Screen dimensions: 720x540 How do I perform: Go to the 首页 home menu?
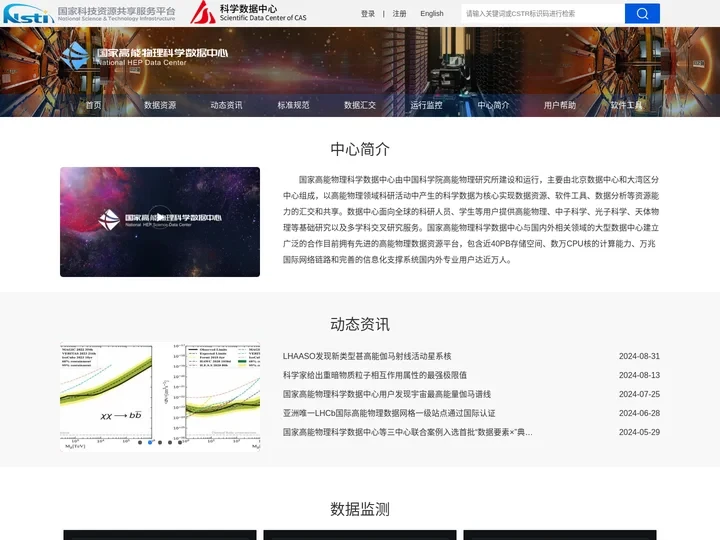pyautogui.click(x=93, y=105)
